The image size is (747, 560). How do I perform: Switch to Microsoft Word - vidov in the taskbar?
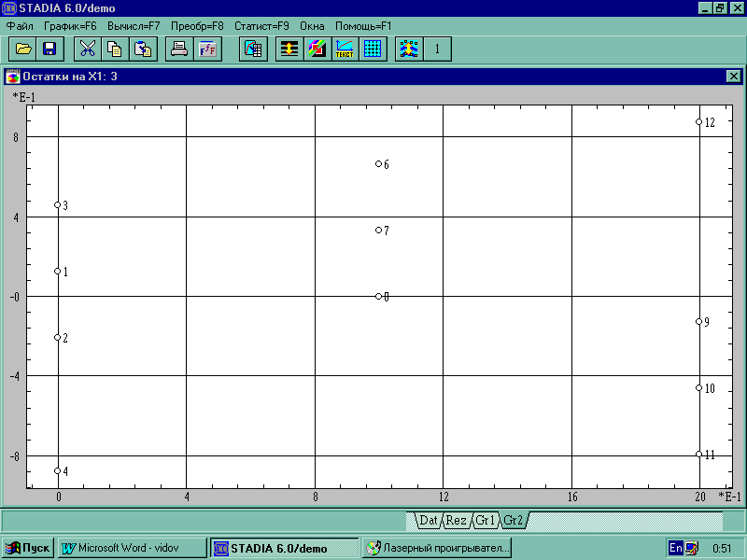coord(133,548)
